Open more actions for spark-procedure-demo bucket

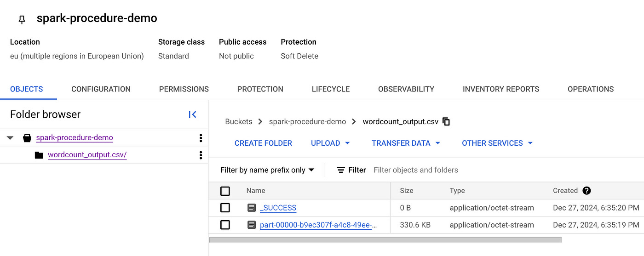[201, 138]
